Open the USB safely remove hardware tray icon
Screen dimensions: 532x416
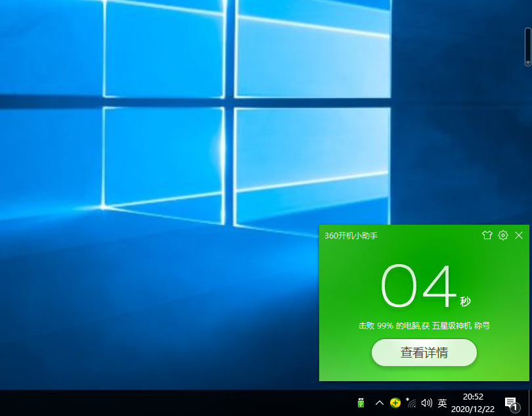tap(361, 403)
